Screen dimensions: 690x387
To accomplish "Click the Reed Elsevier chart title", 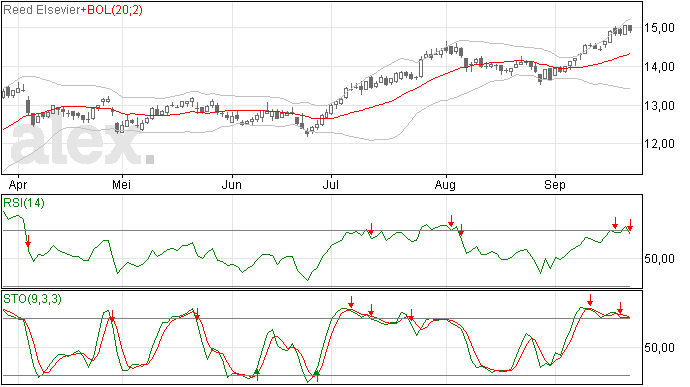I will click(x=42, y=10).
